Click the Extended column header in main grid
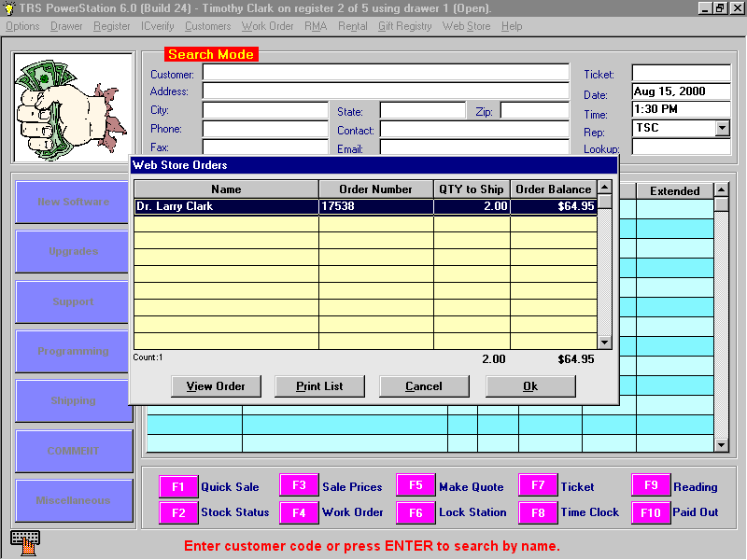This screenshot has height=560, width=747. [x=674, y=191]
